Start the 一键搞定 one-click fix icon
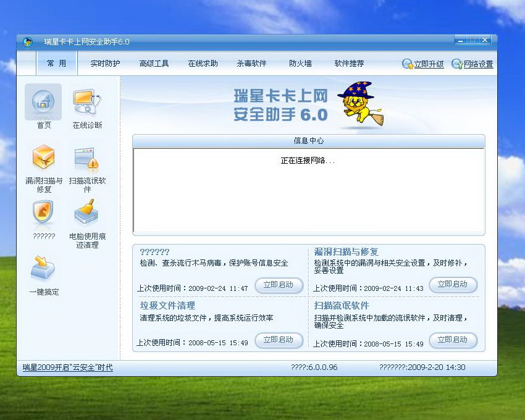The height and width of the screenshot is (420, 525). pos(43,268)
